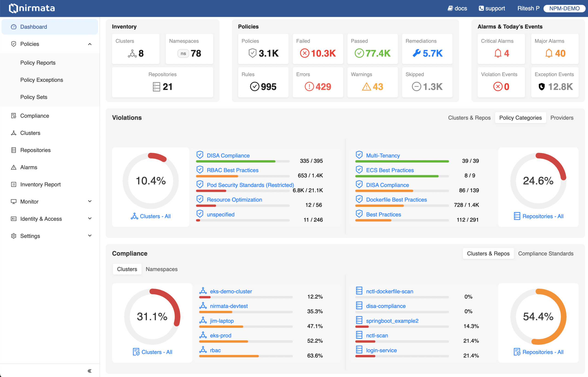Click the RBAC Best Practices progress bar
Image resolution: width=588 pixels, height=377 pixels.
pyautogui.click(x=243, y=176)
